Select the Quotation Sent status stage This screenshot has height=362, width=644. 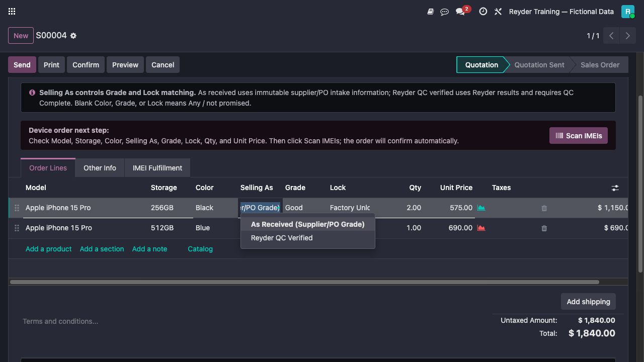[539, 65]
